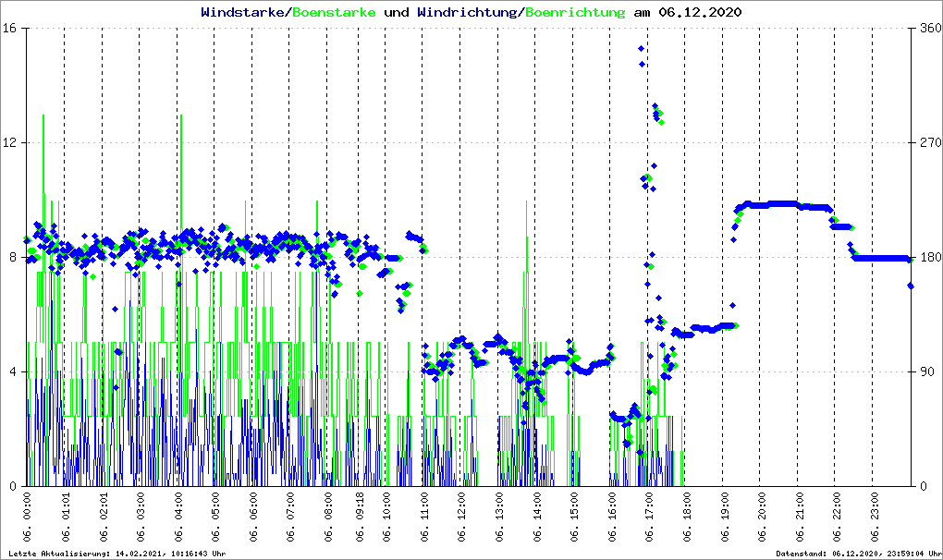The width and height of the screenshot is (943, 560).
Task: Click time label '06. 07:00'
Action: (290, 517)
